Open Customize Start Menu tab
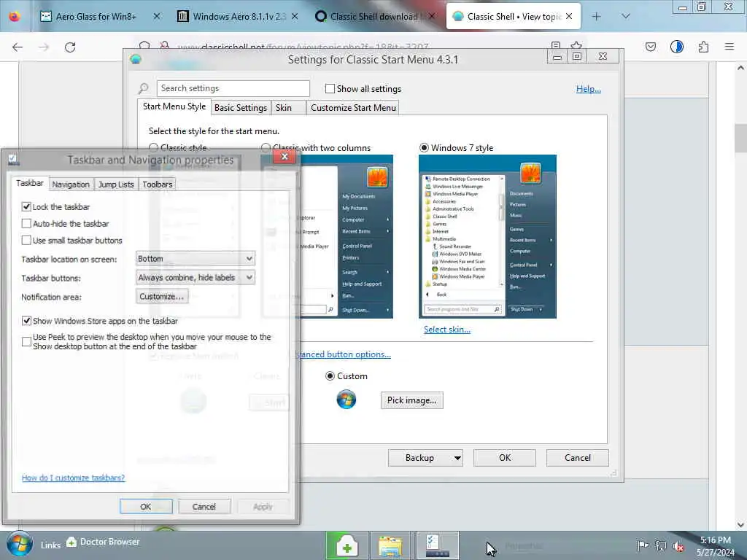This screenshot has height=560, width=747. pos(353,108)
